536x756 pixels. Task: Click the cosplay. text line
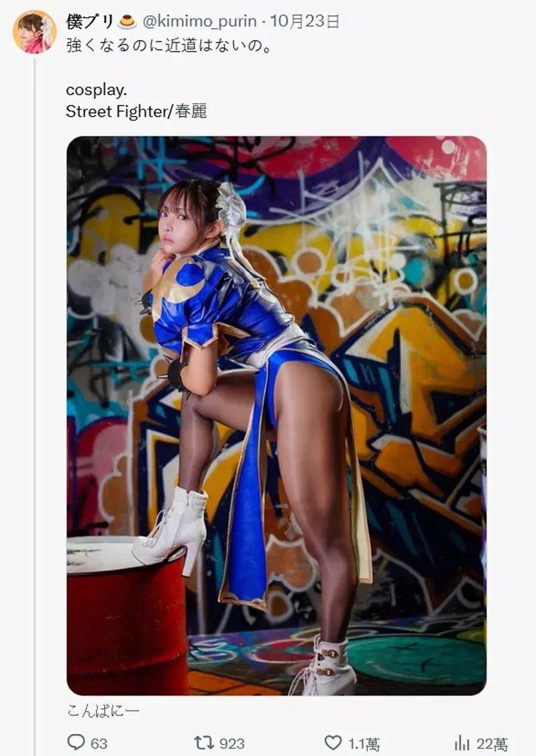[x=96, y=90]
